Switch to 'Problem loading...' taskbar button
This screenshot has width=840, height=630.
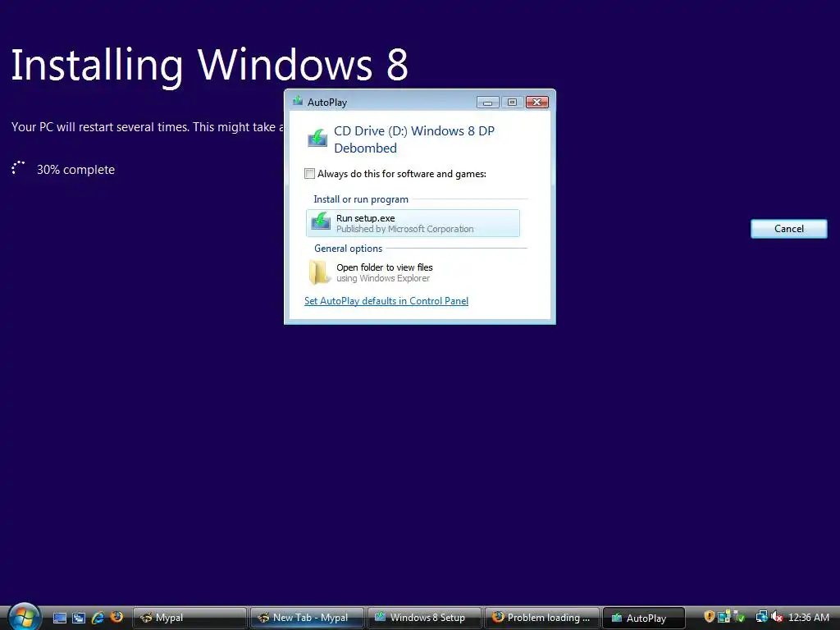click(x=541, y=618)
